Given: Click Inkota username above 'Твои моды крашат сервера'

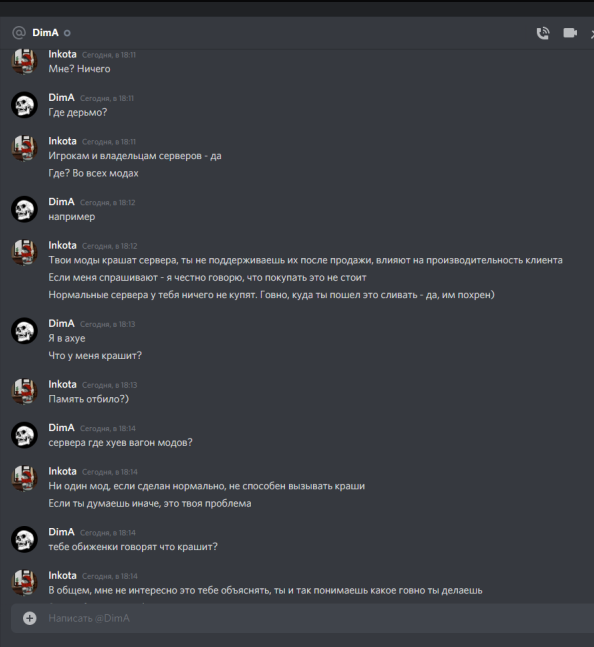Looking at the screenshot, I should point(62,246).
